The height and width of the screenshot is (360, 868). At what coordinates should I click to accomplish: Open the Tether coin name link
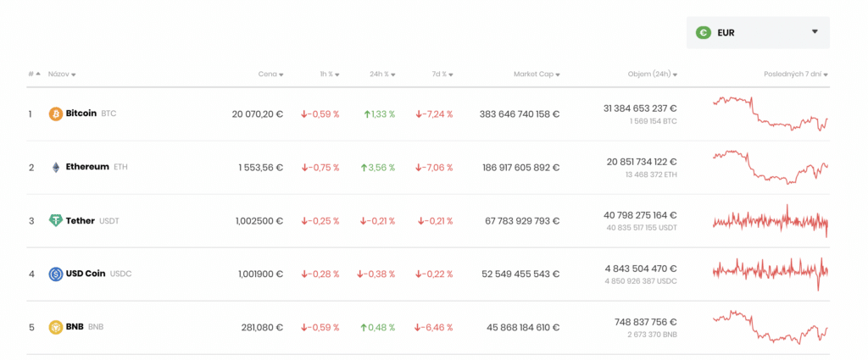(81, 220)
